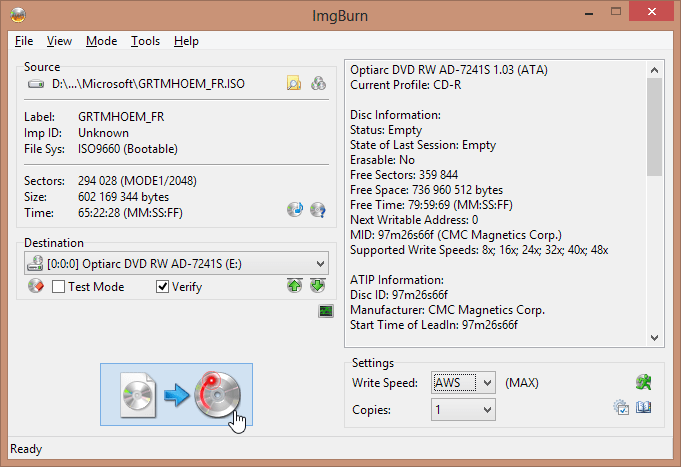Click the time value 65:22:28 (MM:SS:FF)

click(130, 213)
